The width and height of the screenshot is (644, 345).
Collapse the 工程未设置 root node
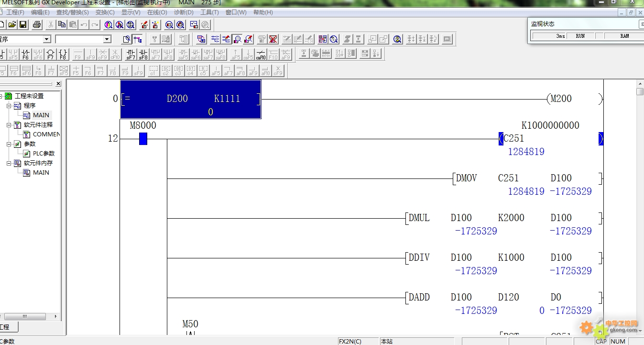click(x=1, y=96)
